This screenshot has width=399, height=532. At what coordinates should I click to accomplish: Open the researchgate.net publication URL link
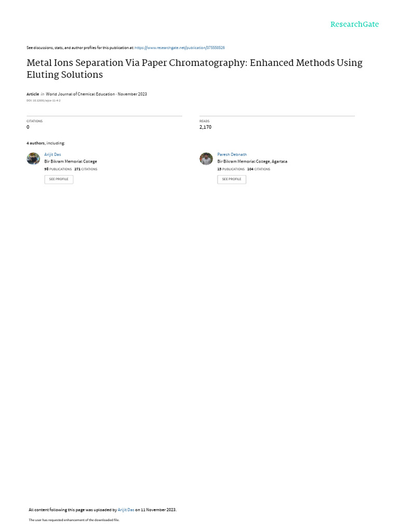tap(180, 48)
